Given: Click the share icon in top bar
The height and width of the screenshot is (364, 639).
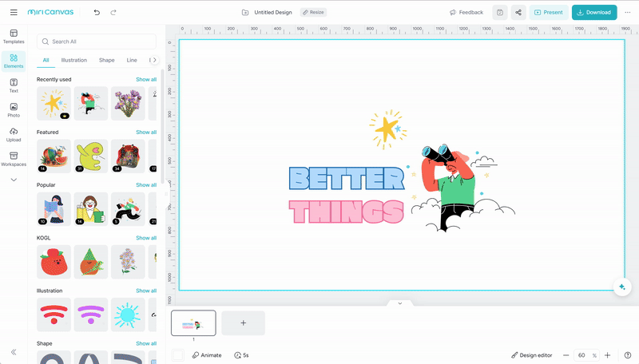Looking at the screenshot, I should pos(518,13).
